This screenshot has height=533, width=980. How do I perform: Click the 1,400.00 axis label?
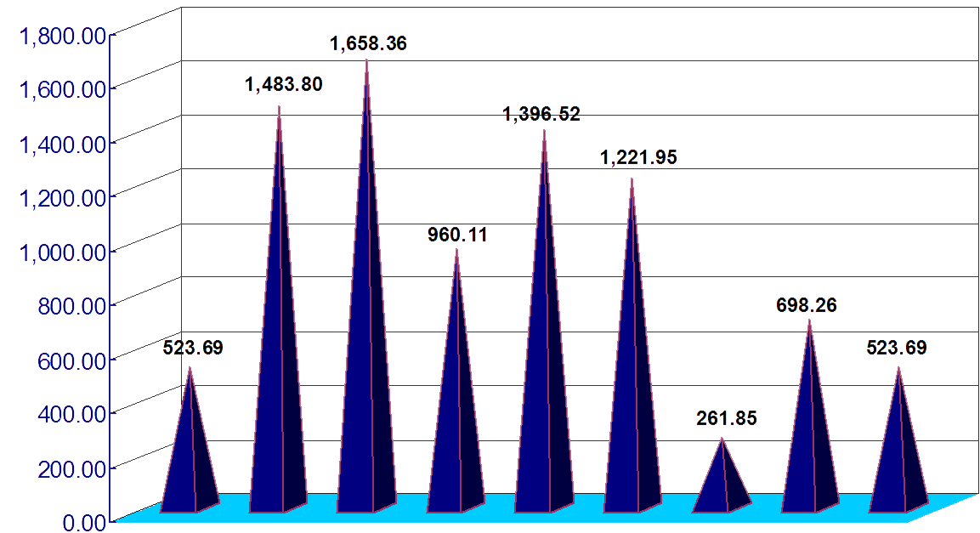[63, 144]
